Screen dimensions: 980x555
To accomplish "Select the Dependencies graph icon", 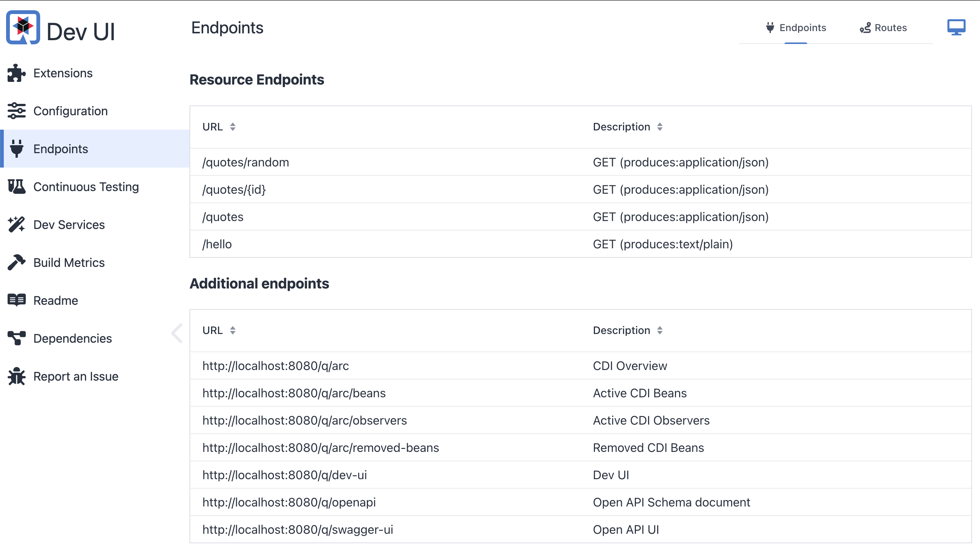I will (x=15, y=338).
